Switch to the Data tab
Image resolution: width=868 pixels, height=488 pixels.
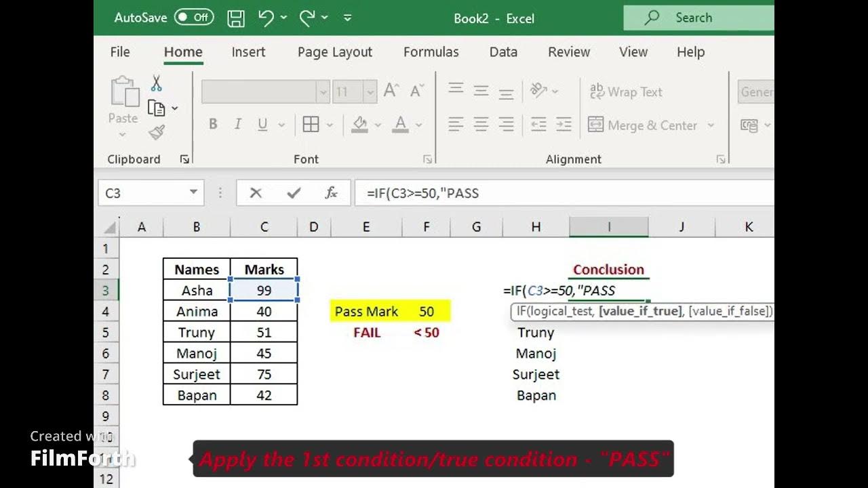click(503, 52)
